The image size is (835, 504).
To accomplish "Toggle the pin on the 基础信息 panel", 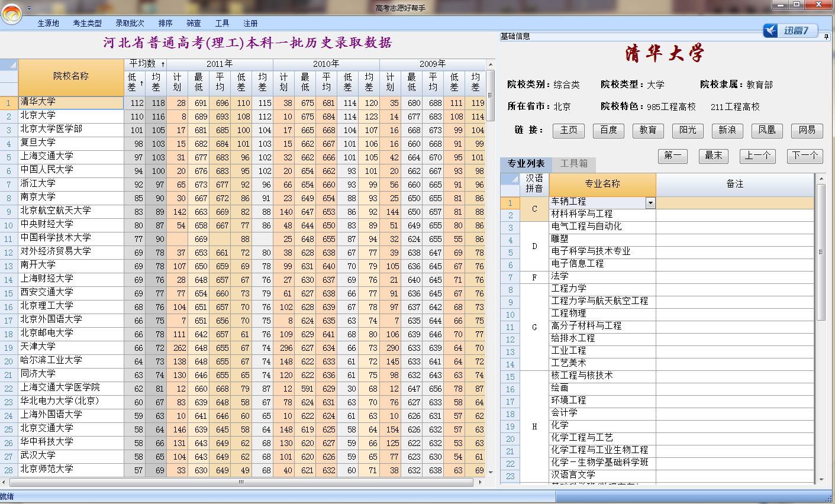I will pos(827,37).
